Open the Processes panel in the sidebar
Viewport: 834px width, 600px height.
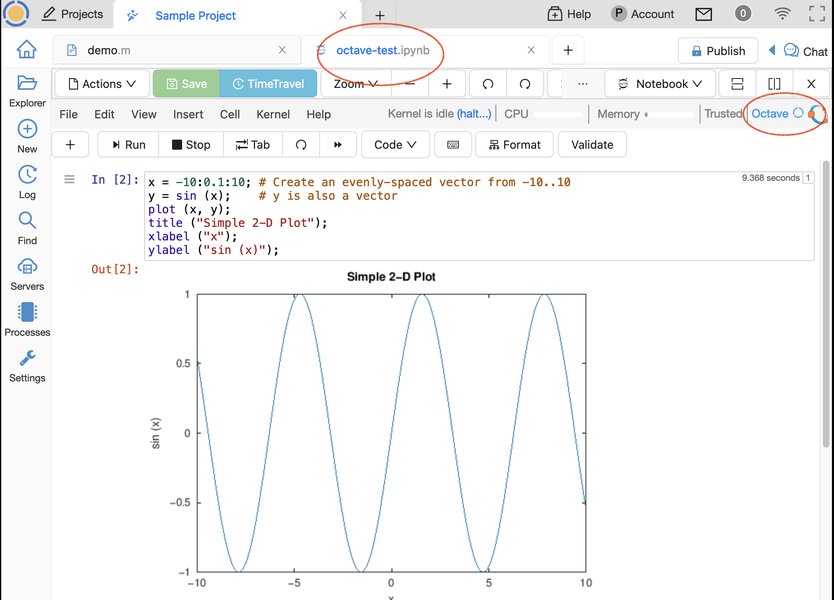click(x=26, y=318)
